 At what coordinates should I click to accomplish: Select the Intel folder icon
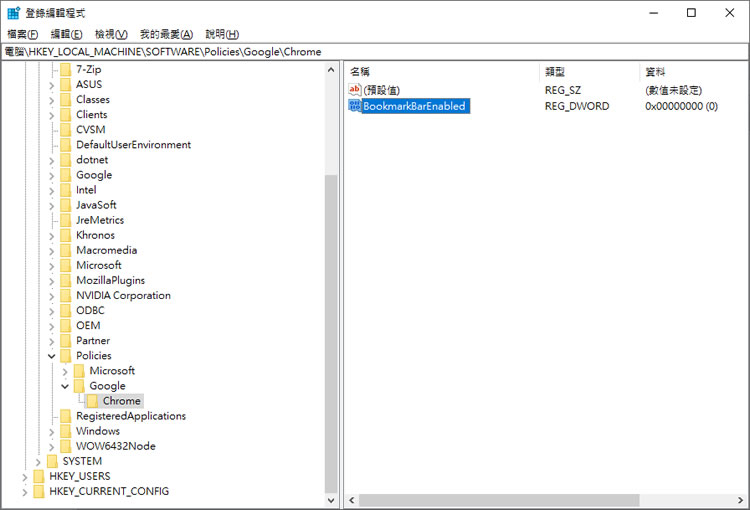[x=66, y=190]
